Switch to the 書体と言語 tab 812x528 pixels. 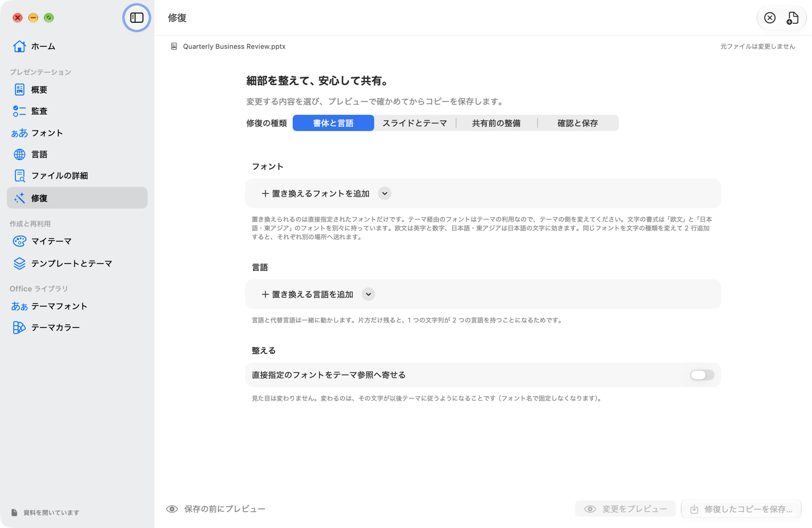(x=333, y=123)
